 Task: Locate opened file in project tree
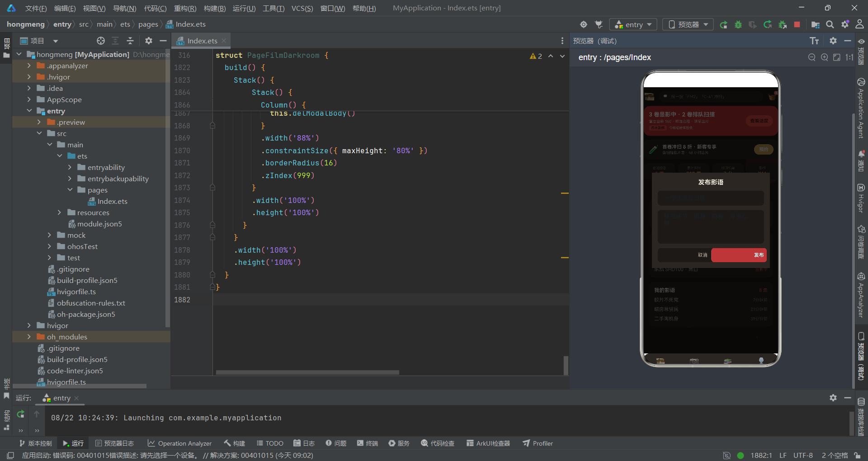[x=101, y=41]
